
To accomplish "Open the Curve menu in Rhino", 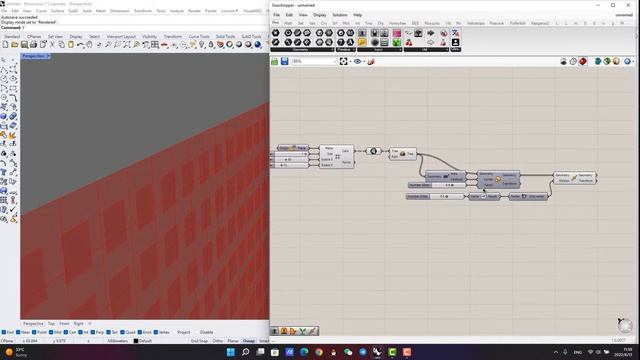I will tap(41, 11).
